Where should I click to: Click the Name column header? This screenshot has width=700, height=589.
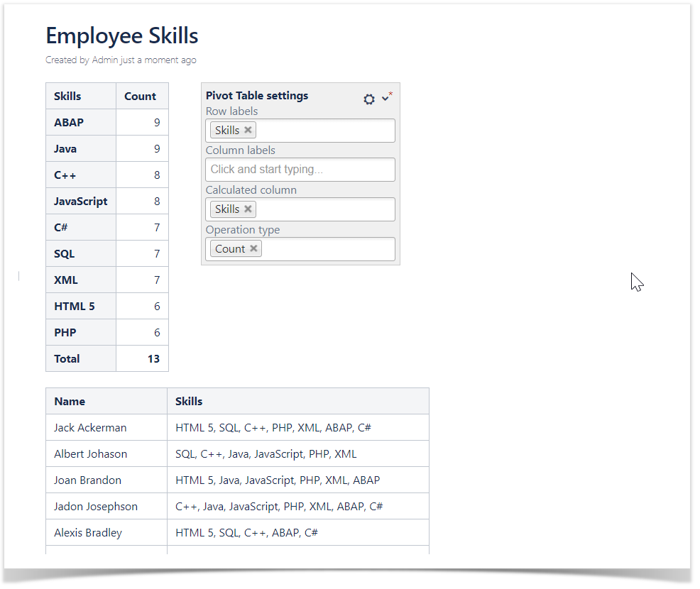tap(70, 402)
